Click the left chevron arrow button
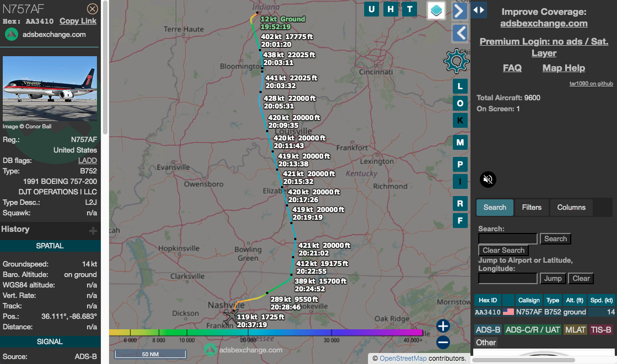 459,33
